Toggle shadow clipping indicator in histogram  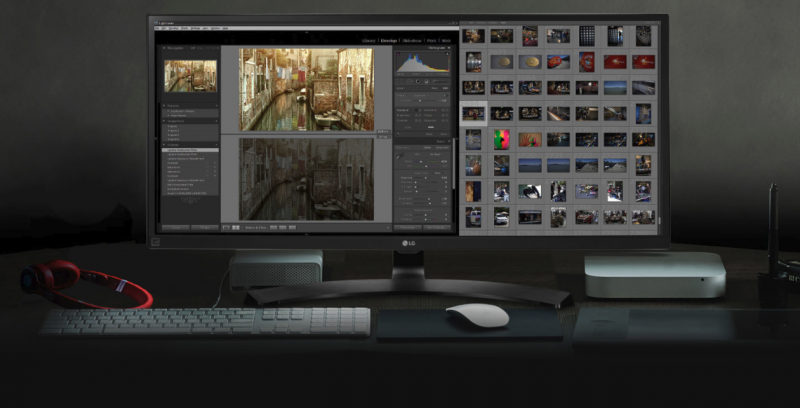[398, 53]
